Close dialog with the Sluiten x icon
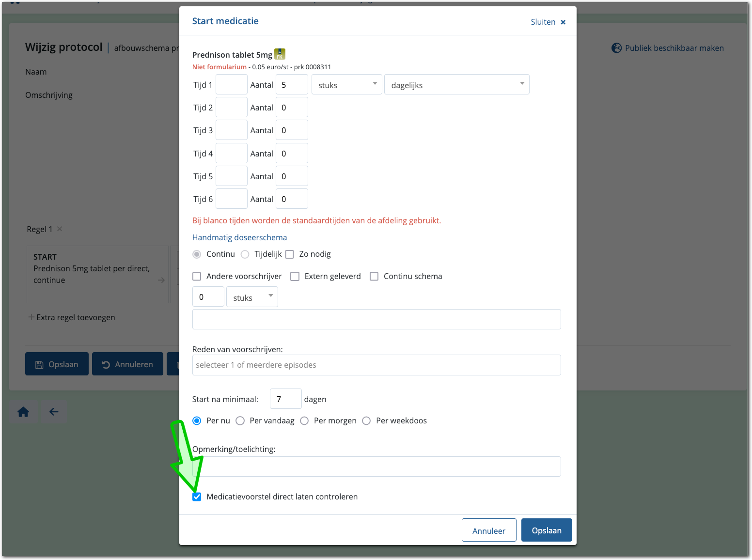The image size is (752, 560). point(563,22)
